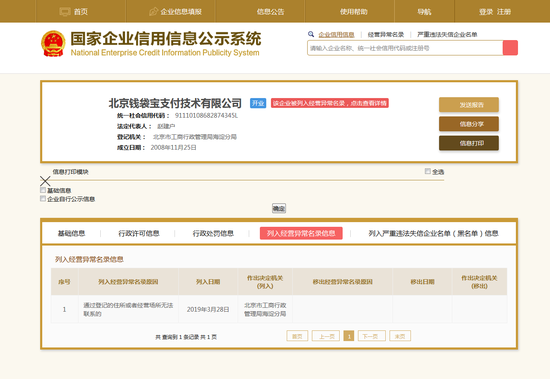This screenshot has width=550, height=379.
Task: Select the 企业信用信息 search category
Action: tap(336, 34)
